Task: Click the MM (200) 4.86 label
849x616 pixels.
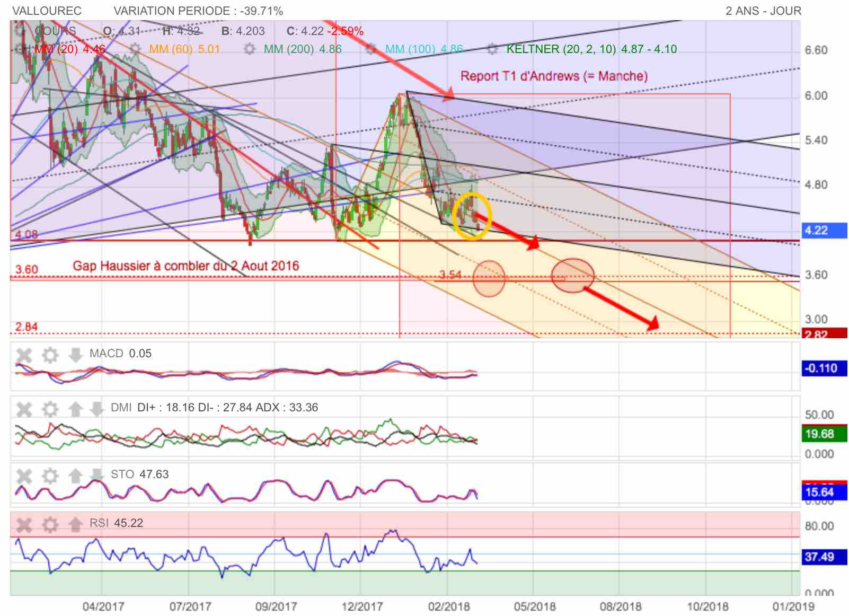Action: (303, 49)
